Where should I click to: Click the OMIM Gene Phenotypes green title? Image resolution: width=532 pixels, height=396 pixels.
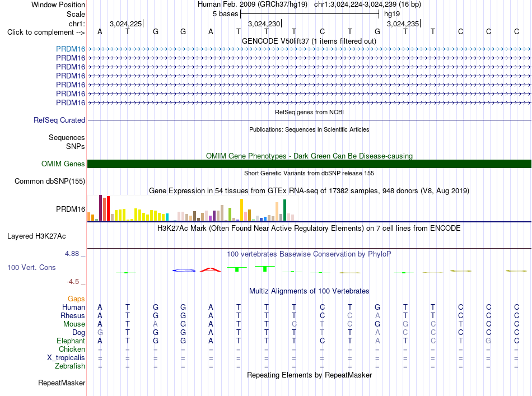[309, 156]
